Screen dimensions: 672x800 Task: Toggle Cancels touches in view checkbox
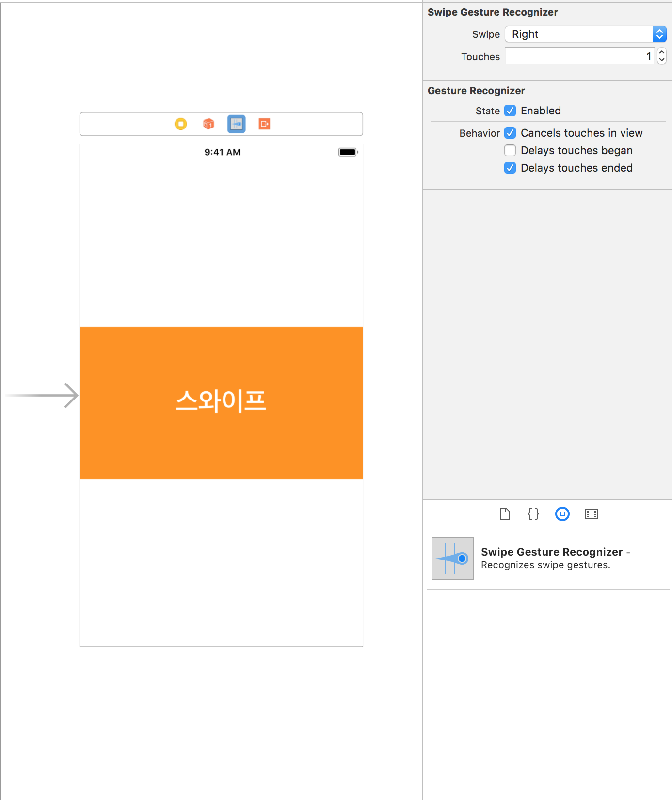click(510, 133)
